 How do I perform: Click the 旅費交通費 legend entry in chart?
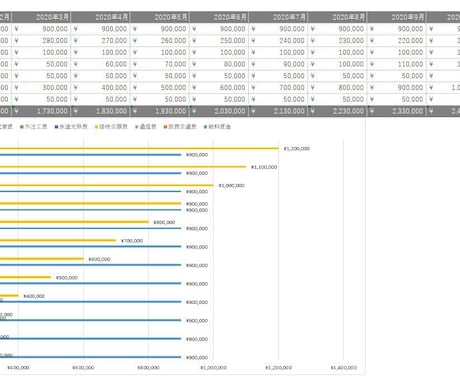pos(180,127)
